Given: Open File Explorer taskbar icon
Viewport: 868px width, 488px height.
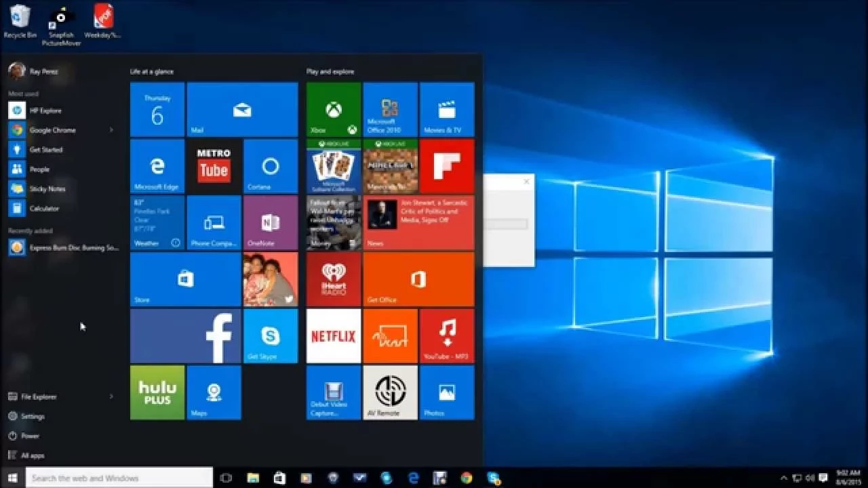Looking at the screenshot, I should (x=253, y=478).
